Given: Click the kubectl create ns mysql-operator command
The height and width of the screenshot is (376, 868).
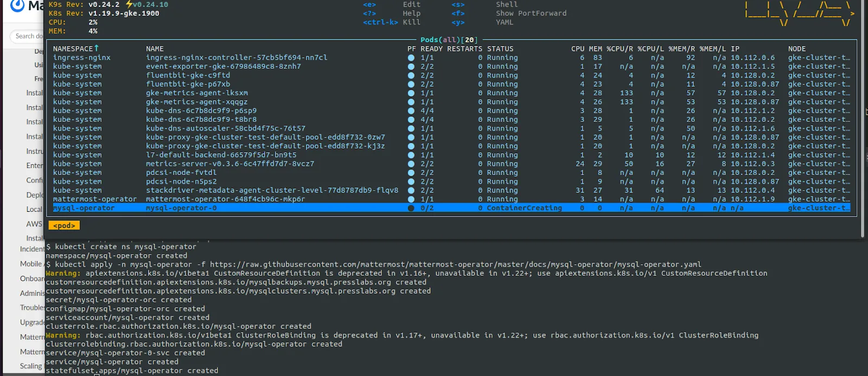Looking at the screenshot, I should (x=125, y=247).
